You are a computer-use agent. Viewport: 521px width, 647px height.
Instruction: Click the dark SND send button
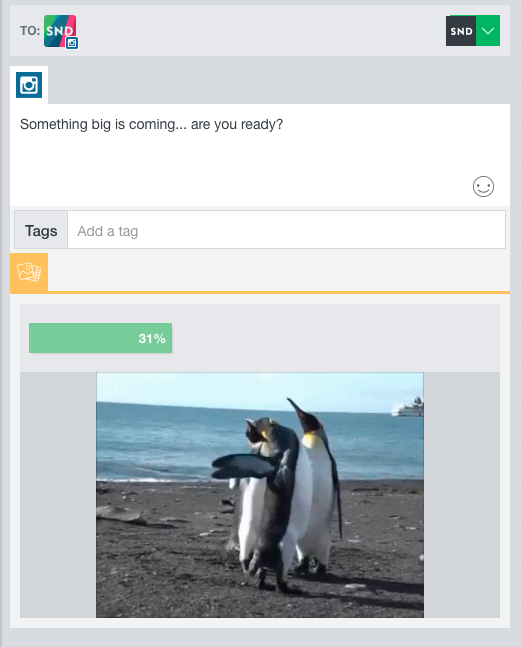coord(461,31)
